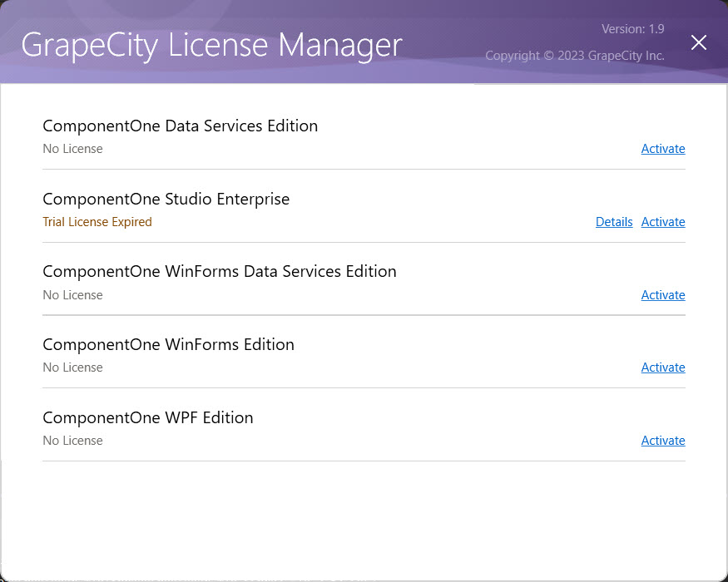This screenshot has height=582, width=728.
Task: Click the Trial License Expired status text
Action: 97,222
